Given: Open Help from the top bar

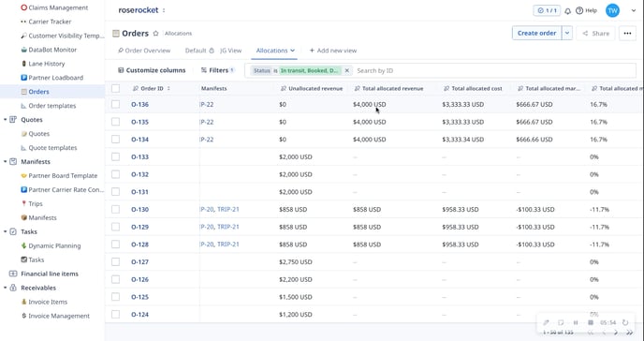Looking at the screenshot, I should pyautogui.click(x=587, y=10).
